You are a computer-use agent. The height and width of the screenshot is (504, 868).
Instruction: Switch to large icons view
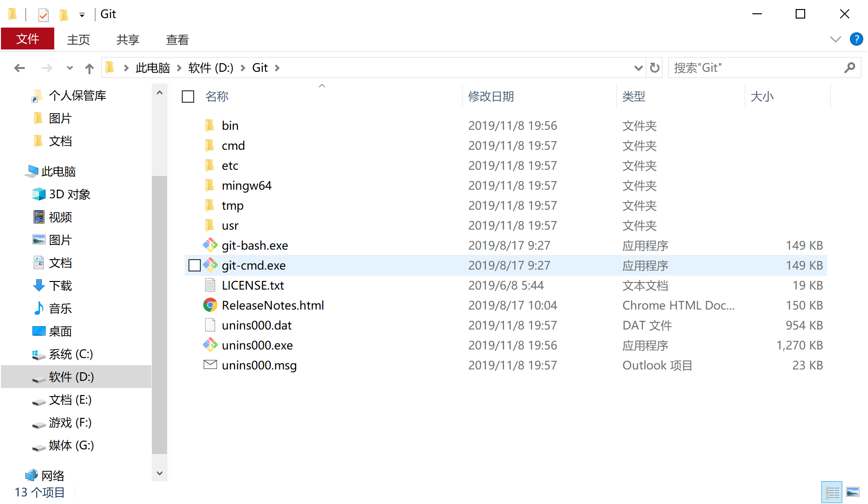[853, 492]
